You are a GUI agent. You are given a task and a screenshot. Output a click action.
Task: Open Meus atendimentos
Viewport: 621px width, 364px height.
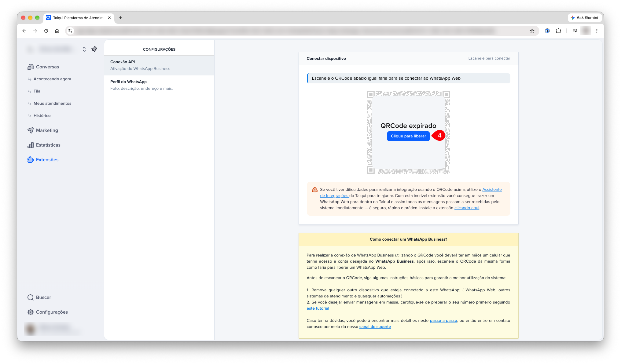[52, 104]
